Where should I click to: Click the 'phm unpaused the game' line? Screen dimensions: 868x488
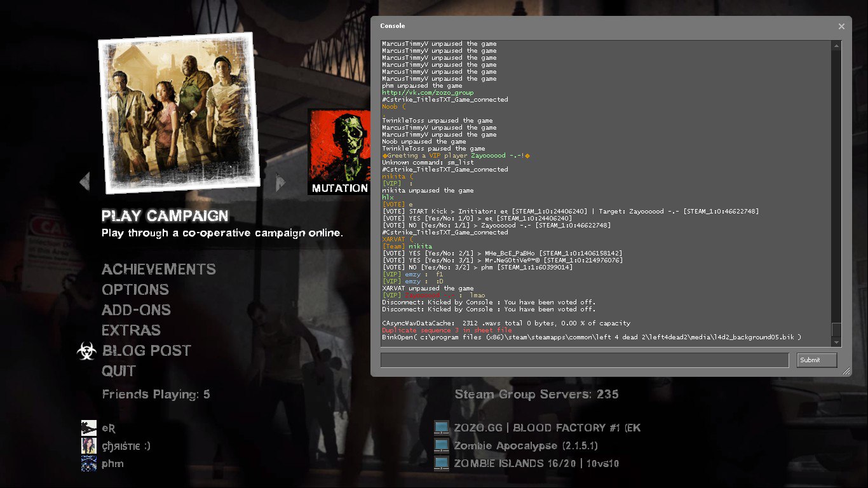click(x=422, y=86)
